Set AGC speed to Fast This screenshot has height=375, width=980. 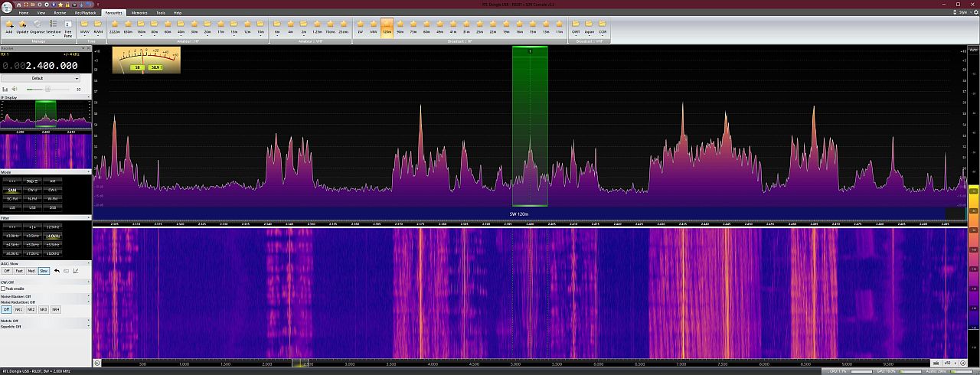(18, 270)
